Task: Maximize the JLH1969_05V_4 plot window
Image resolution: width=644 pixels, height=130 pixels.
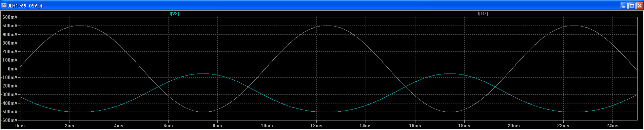Action: pos(632,5)
